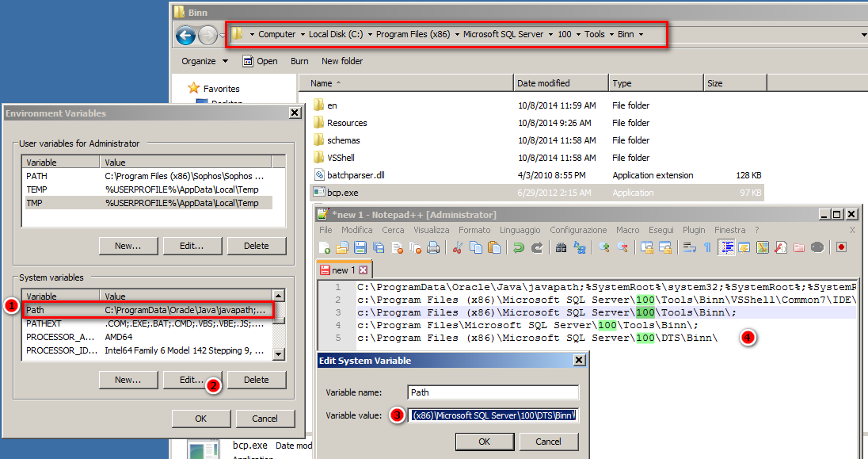The image size is (868, 459).
Task: Click the Print icon in Notepad++ toolbar
Action: pyautogui.click(x=433, y=247)
